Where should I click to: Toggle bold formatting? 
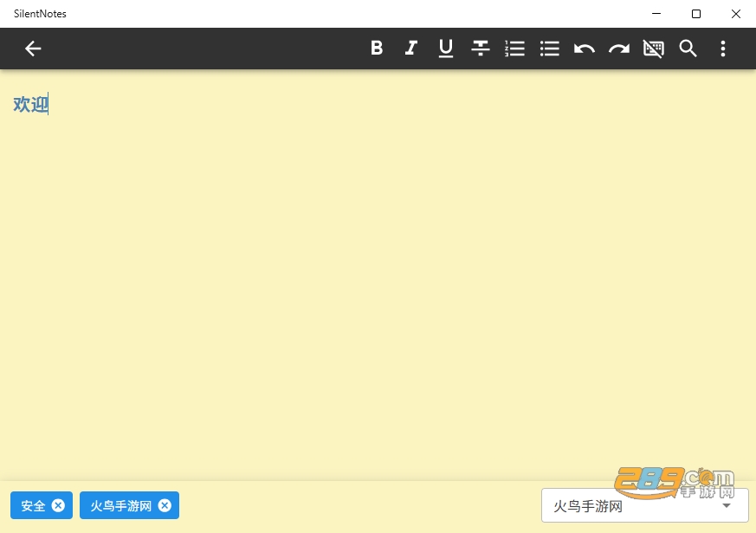pyautogui.click(x=377, y=49)
